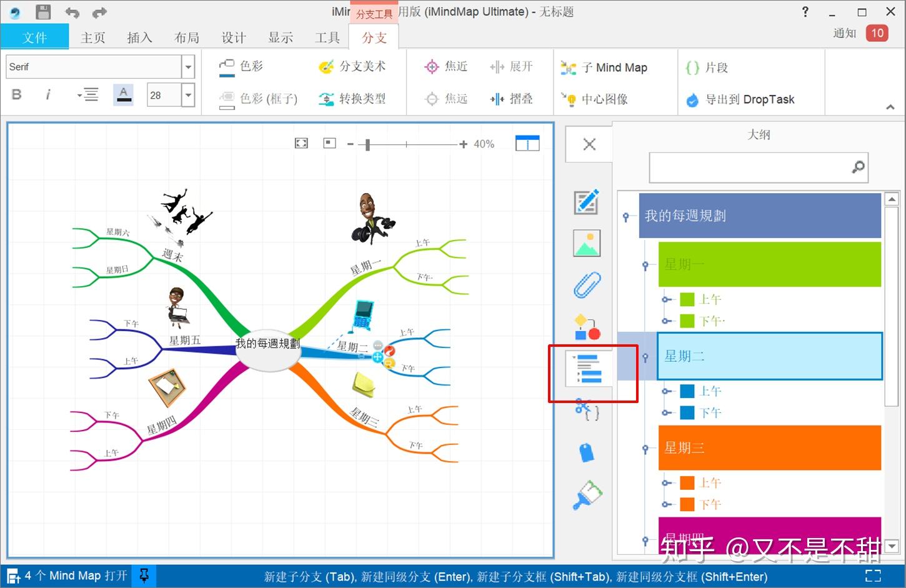
Task: Click the Serif font name field
Action: (x=94, y=67)
